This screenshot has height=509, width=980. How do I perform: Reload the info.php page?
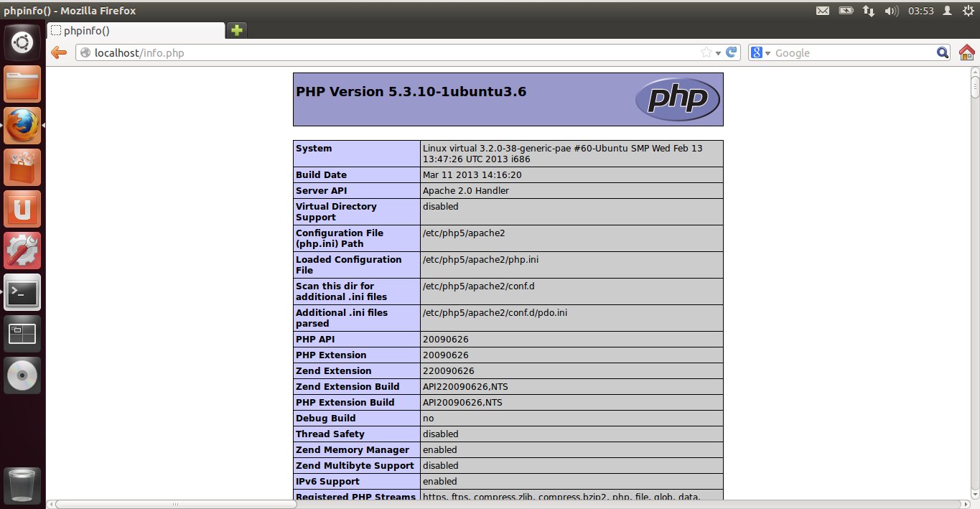732,52
